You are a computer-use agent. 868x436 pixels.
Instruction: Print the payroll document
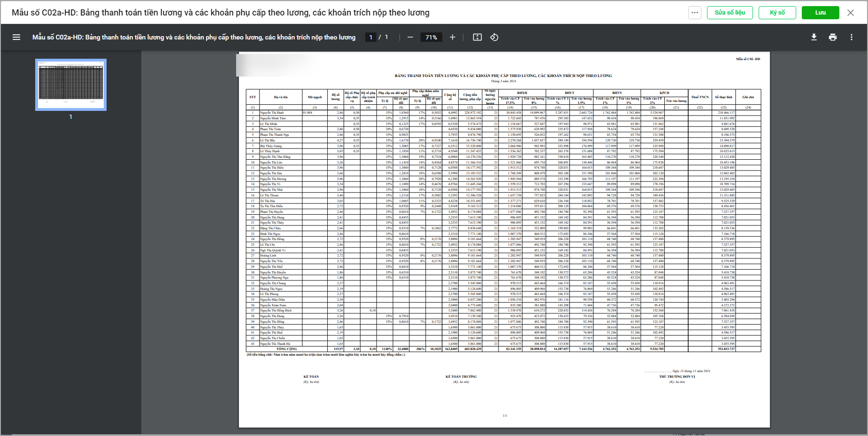833,37
